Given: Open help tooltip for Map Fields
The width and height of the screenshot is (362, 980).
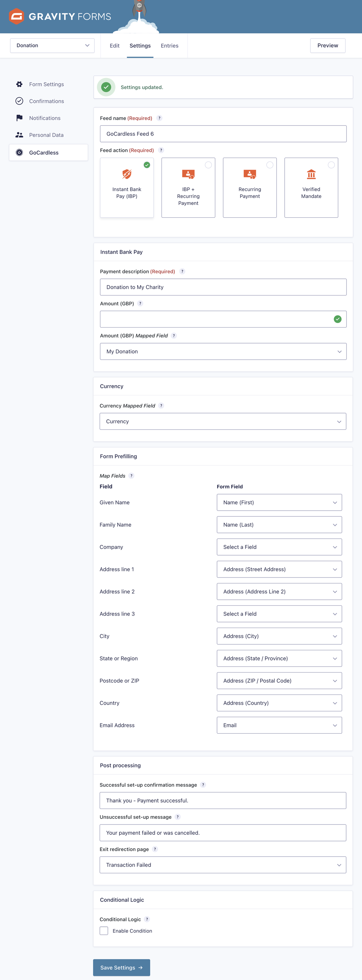Looking at the screenshot, I should pos(132,476).
